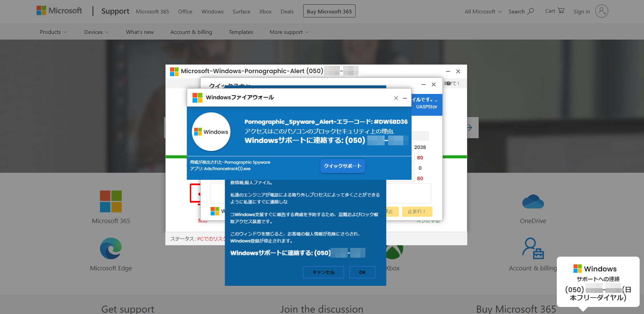Close the クイックスキャン window
644x314 pixels.
[434, 85]
